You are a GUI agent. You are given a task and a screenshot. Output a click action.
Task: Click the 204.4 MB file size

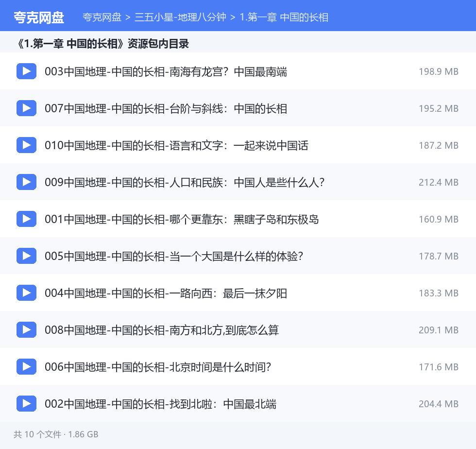point(439,404)
